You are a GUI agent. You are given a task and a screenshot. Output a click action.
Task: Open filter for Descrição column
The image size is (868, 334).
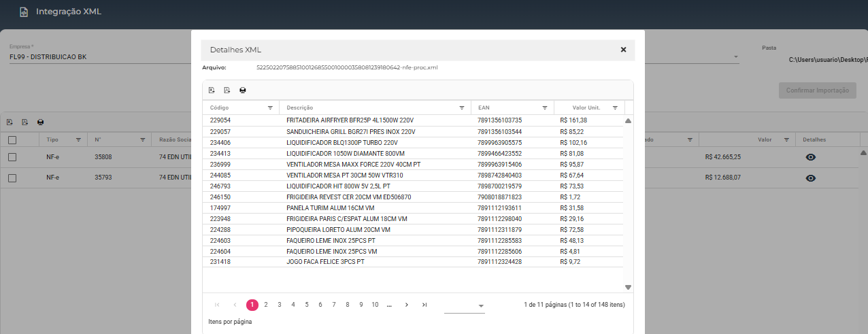(462, 108)
